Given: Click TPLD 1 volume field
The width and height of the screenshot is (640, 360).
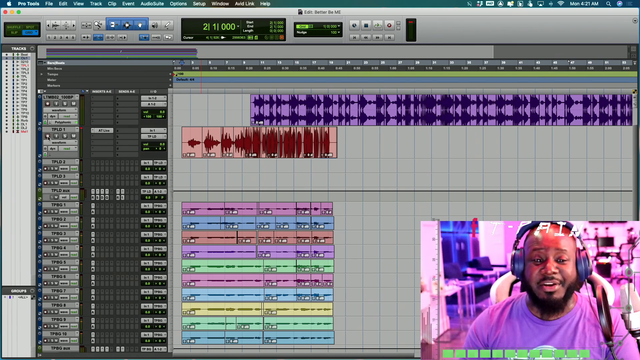Looking at the screenshot, I should (153, 144).
